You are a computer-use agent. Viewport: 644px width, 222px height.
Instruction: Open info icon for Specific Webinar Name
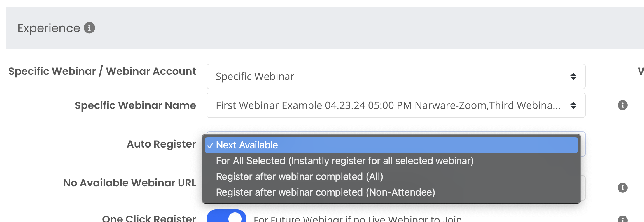[x=622, y=105]
